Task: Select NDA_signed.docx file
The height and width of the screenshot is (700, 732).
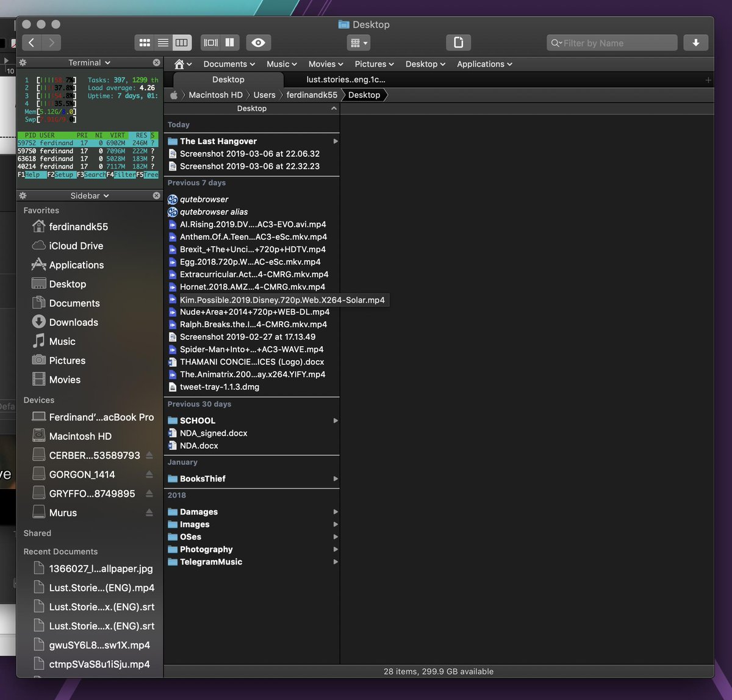Action: tap(252, 433)
